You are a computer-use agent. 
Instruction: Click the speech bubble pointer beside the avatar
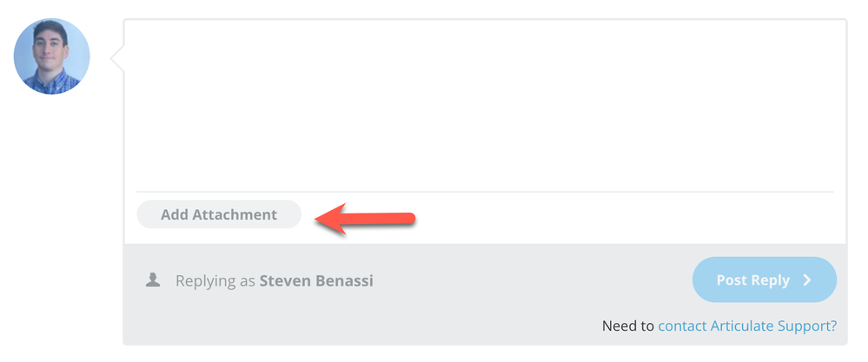pyautogui.click(x=116, y=57)
